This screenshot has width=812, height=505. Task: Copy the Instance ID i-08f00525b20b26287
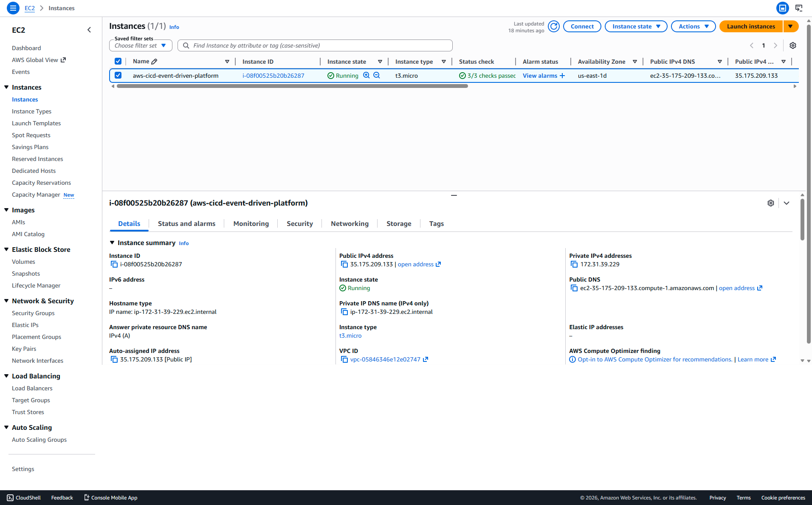[x=114, y=264]
